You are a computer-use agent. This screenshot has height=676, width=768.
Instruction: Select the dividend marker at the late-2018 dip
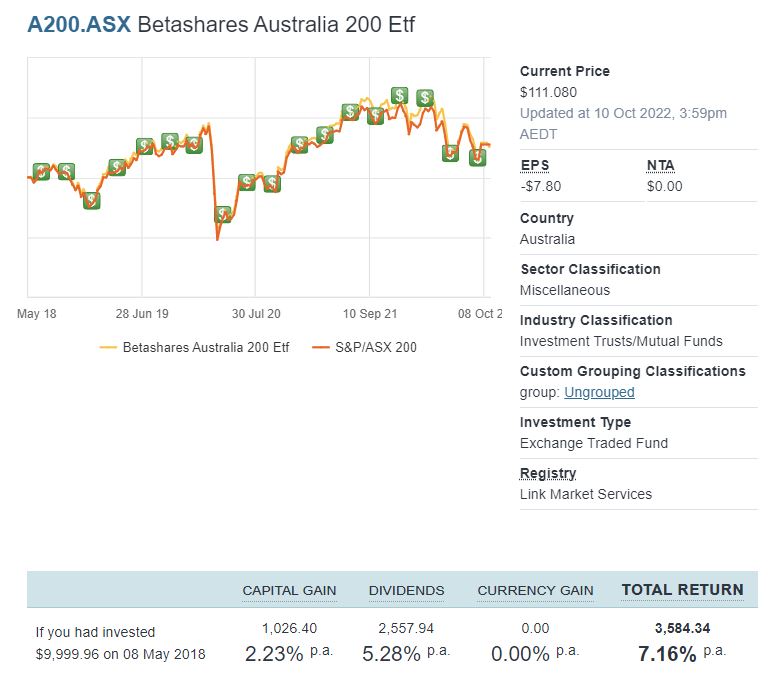[x=92, y=200]
